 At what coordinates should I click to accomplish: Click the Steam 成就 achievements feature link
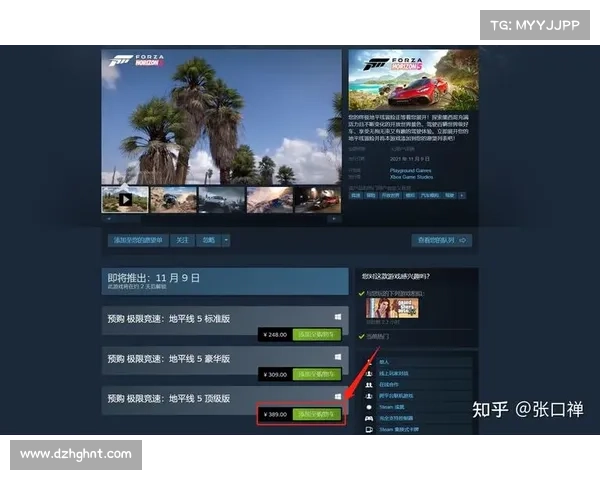click(391, 407)
